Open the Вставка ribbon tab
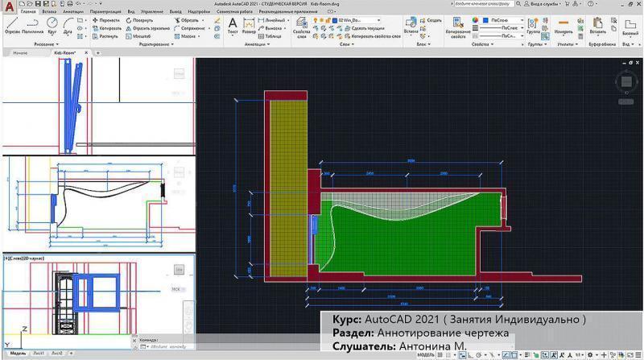644x360 pixels. 48,13
